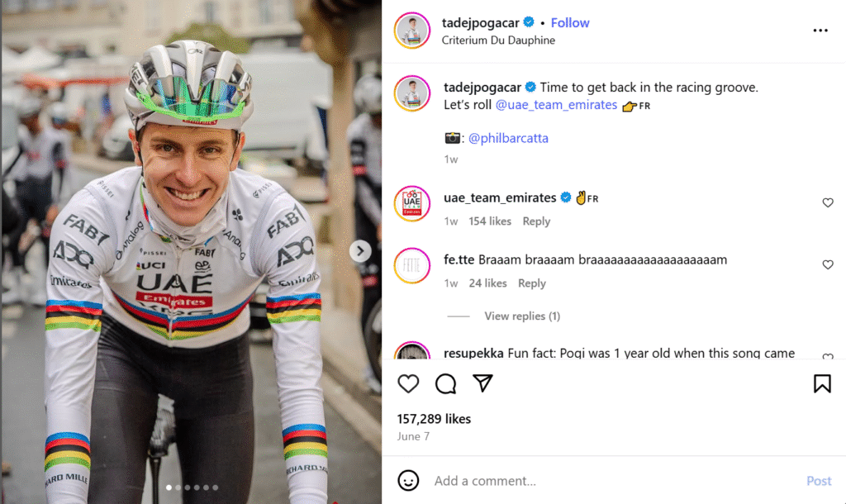Save the post with the bookmark icon
This screenshot has width=846, height=504.
[822, 383]
